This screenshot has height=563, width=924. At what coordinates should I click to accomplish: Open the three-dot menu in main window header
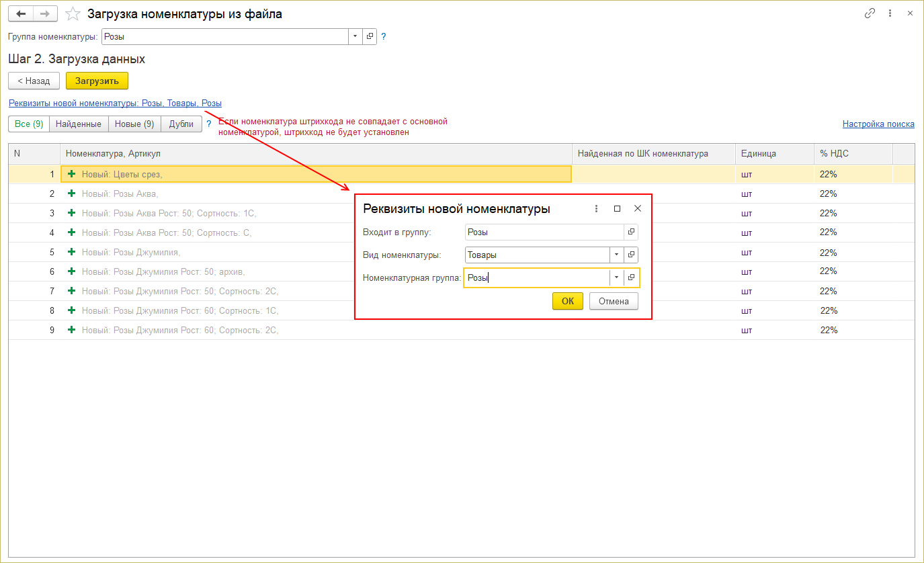pyautogui.click(x=890, y=13)
